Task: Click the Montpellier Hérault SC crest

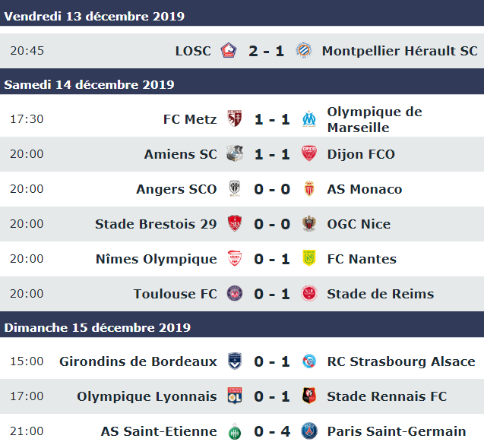Action: click(x=304, y=51)
